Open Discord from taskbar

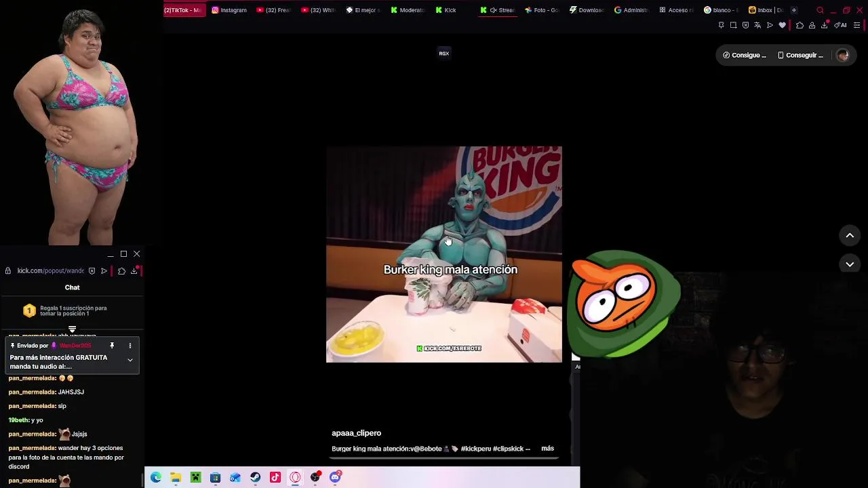pos(335,478)
